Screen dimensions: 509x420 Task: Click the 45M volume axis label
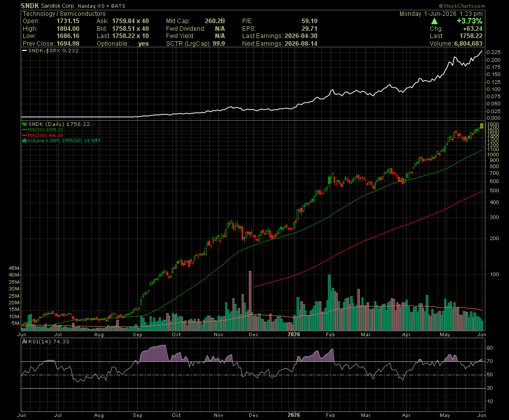14,268
